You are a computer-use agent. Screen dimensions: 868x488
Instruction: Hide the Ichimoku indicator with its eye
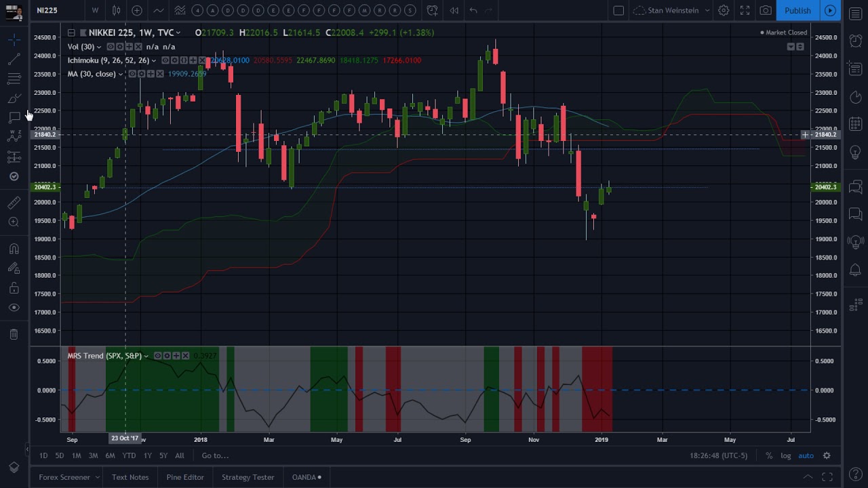point(165,60)
